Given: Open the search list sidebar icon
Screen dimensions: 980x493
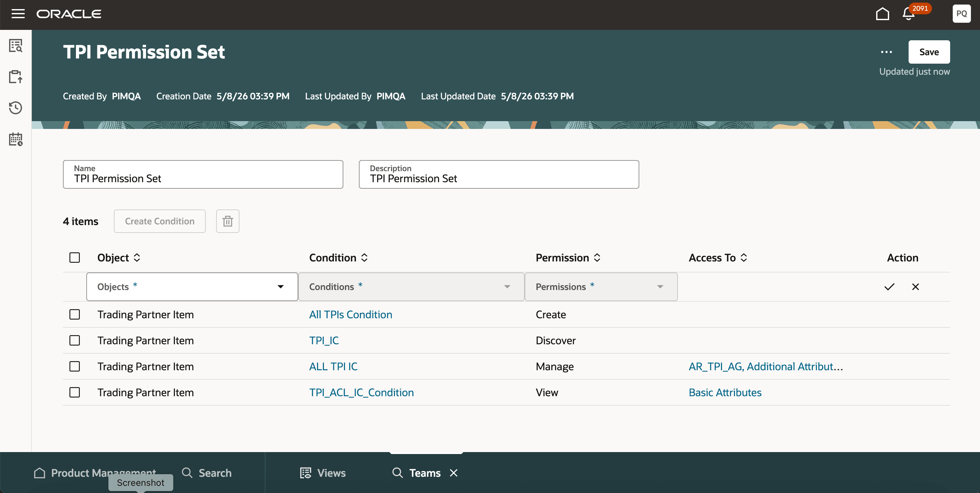Looking at the screenshot, I should (16, 46).
